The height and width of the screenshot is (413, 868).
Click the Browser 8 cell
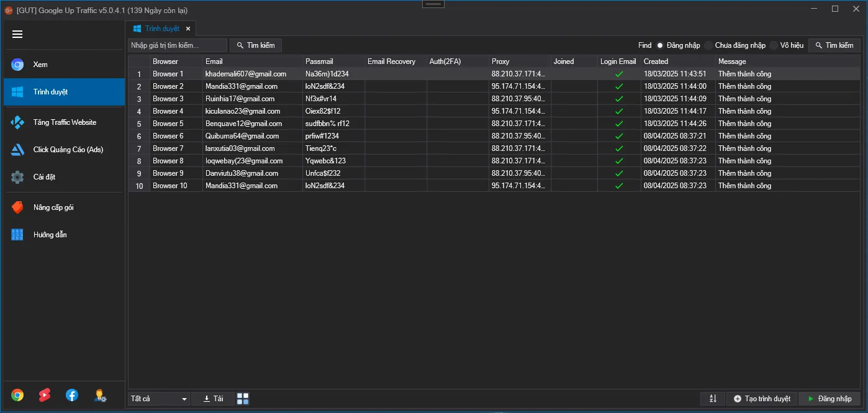(176, 161)
